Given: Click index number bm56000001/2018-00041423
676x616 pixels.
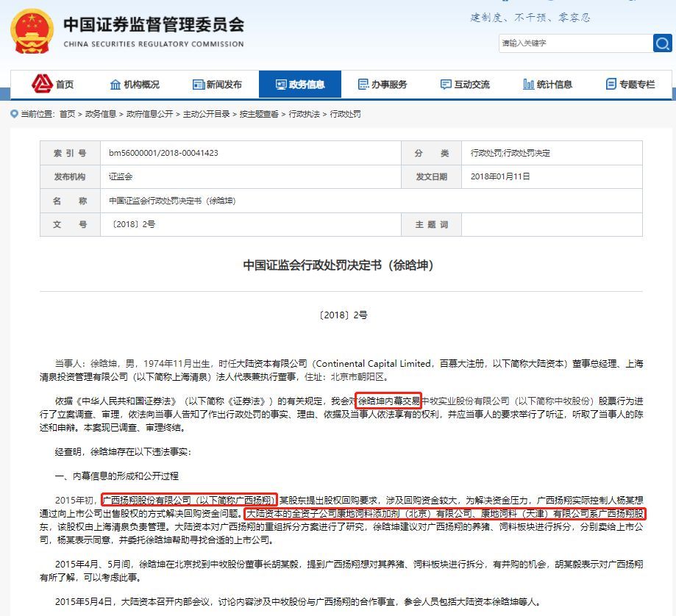Looking at the screenshot, I should pyautogui.click(x=163, y=153).
